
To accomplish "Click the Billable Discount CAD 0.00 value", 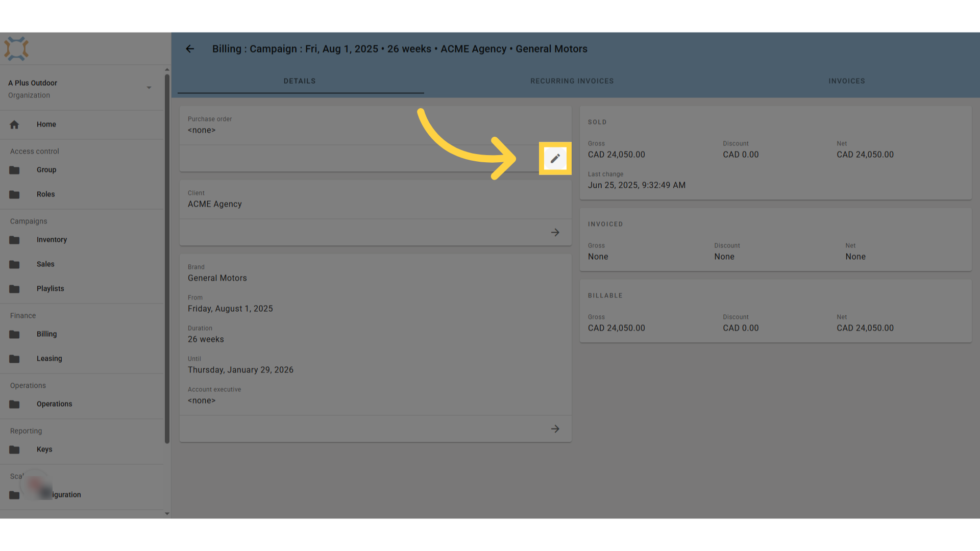I will click(x=741, y=328).
